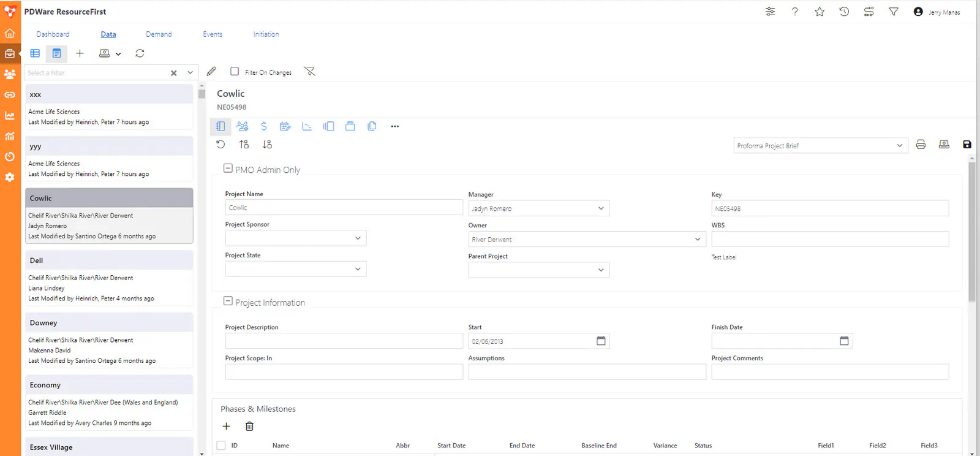Image resolution: width=980 pixels, height=456 pixels.
Task: Select the Dell project in list
Action: (109, 278)
